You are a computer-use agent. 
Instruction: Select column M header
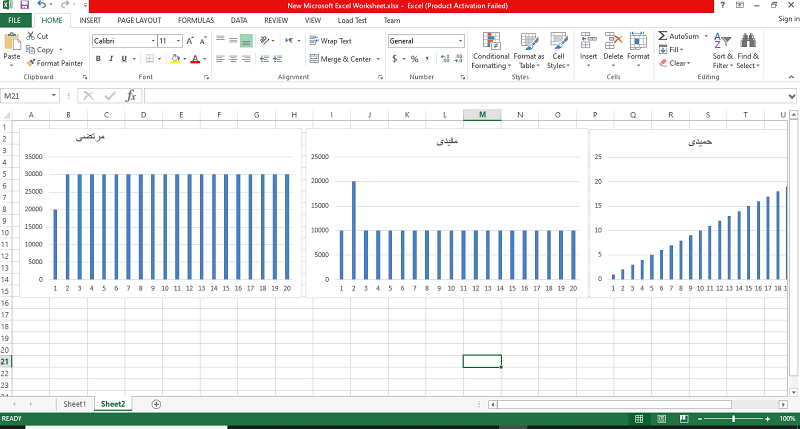point(482,115)
